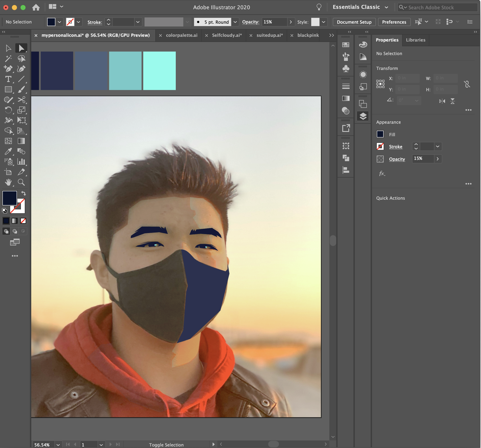This screenshot has height=448, width=481.
Task: Reset to default fill and stroke
Action: pyautogui.click(x=4, y=211)
